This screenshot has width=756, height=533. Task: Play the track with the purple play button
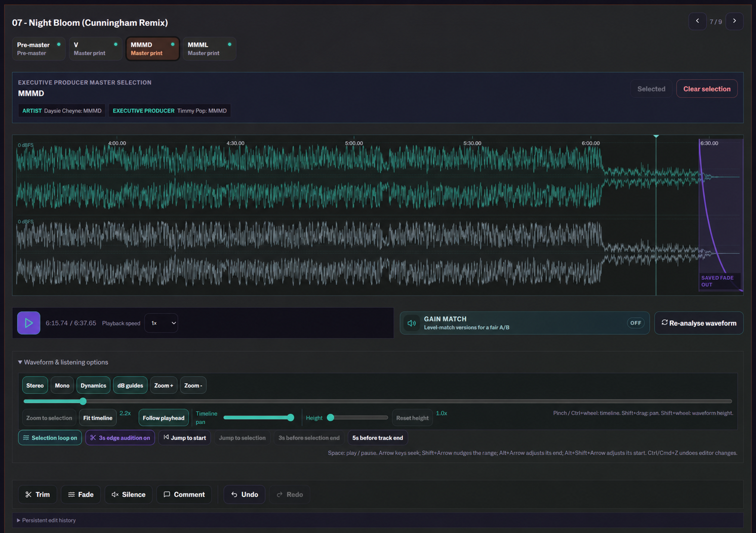point(29,323)
